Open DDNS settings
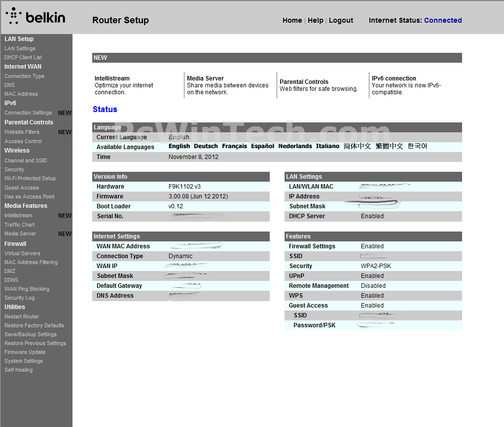The height and width of the screenshot is (427, 504). pos(11,280)
